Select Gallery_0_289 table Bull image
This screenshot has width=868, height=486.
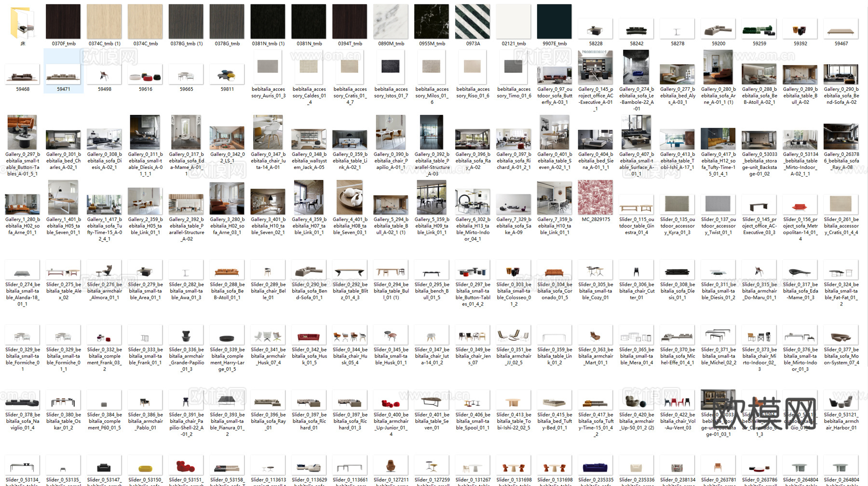pos(800,75)
